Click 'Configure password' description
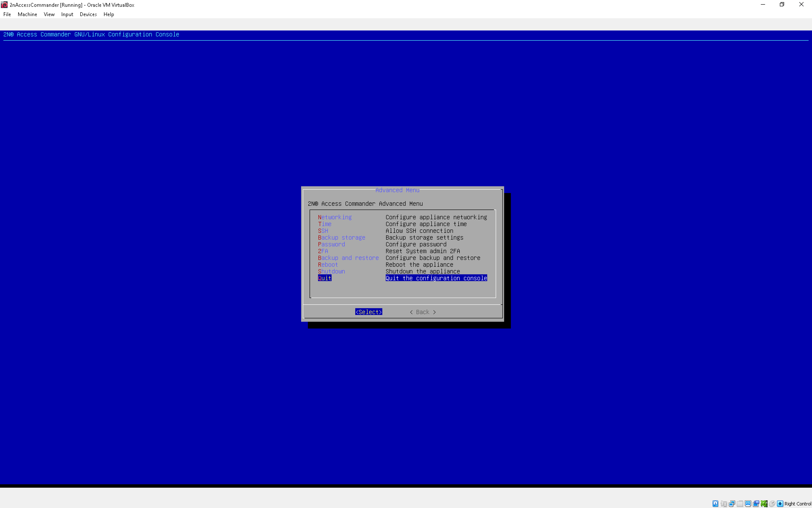Screen dimensions: 812x508 [416, 244]
